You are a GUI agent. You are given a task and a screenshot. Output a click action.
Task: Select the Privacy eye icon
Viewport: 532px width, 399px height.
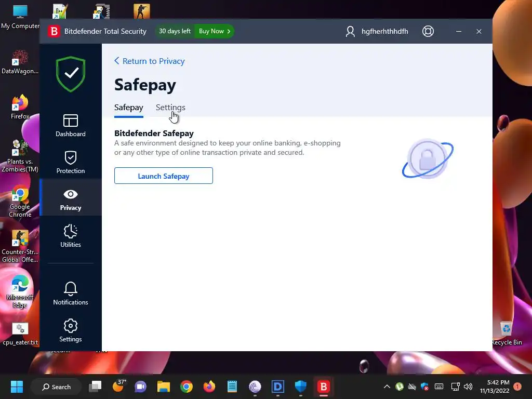coord(71,194)
